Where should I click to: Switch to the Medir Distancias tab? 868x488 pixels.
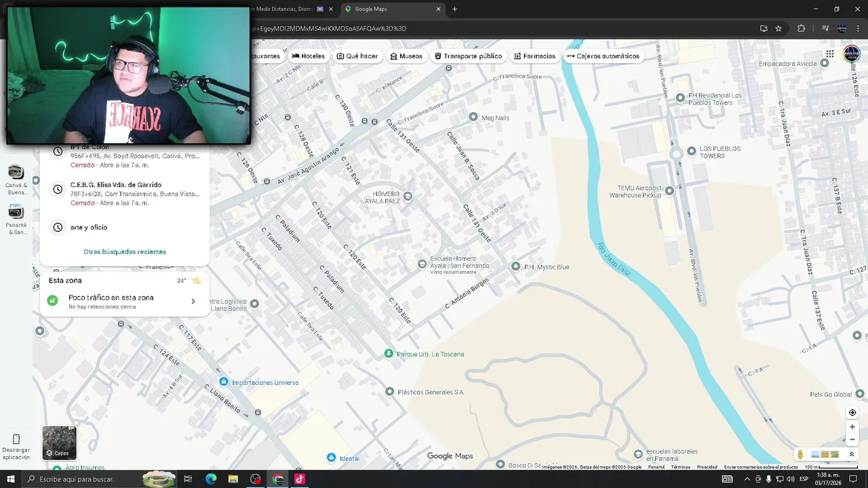pos(292,9)
